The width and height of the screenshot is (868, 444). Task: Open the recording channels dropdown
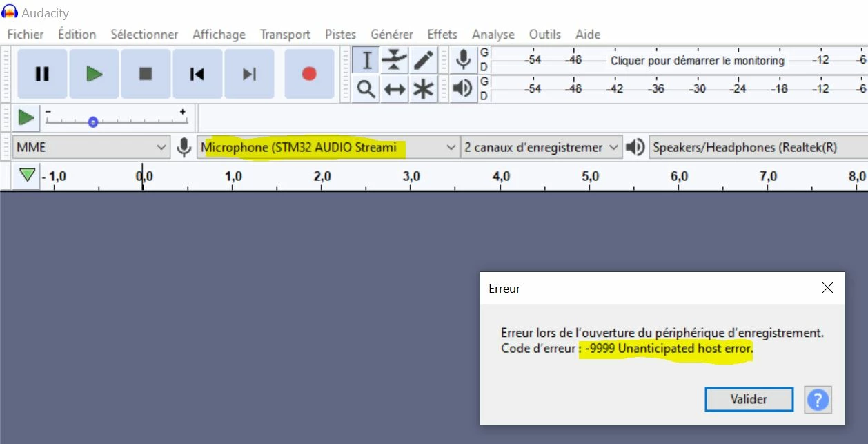pyautogui.click(x=542, y=147)
